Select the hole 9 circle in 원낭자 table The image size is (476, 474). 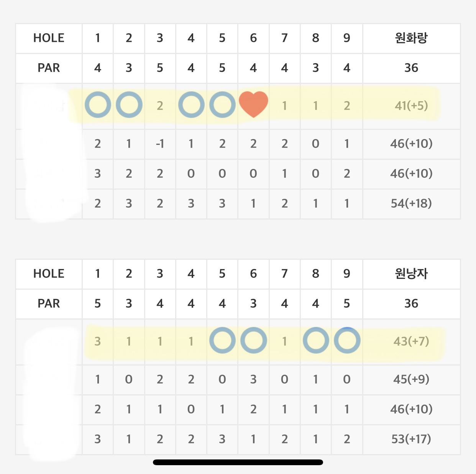(x=347, y=340)
